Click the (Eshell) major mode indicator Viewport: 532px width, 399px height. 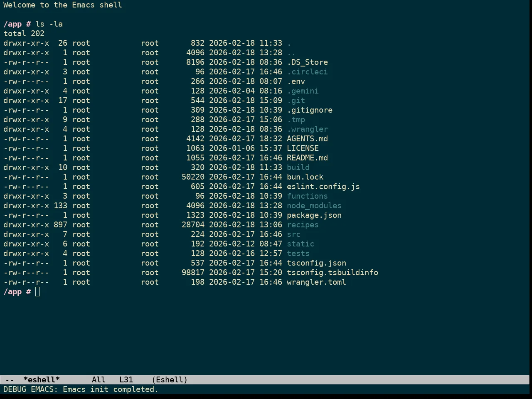(170, 380)
